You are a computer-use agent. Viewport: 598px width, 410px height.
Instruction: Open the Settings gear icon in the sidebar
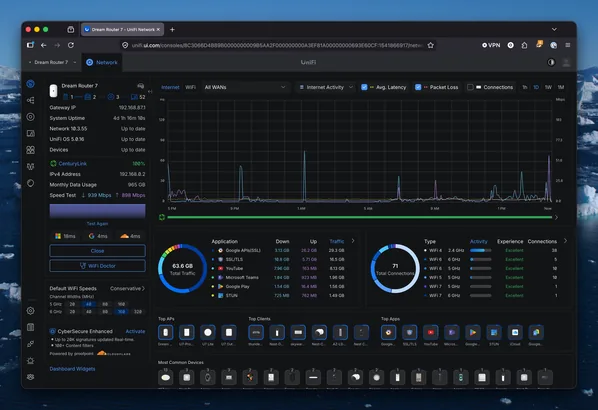coord(31,311)
